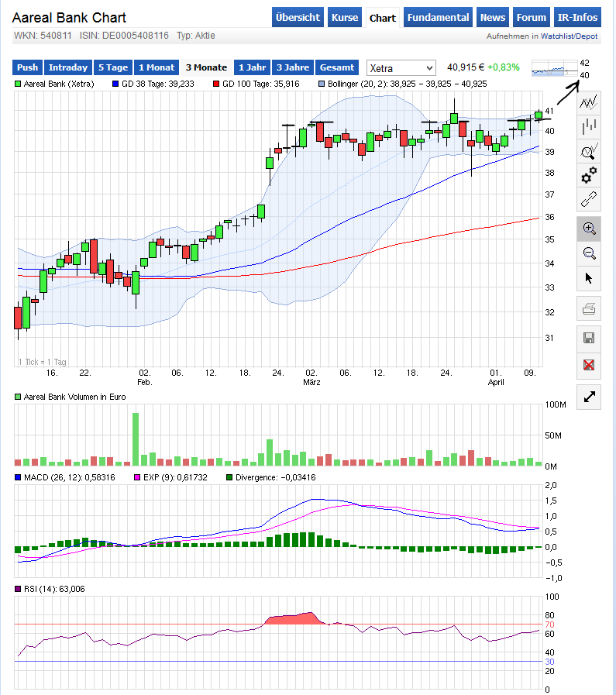Open the chart analysis magnifier icon

(x=589, y=151)
